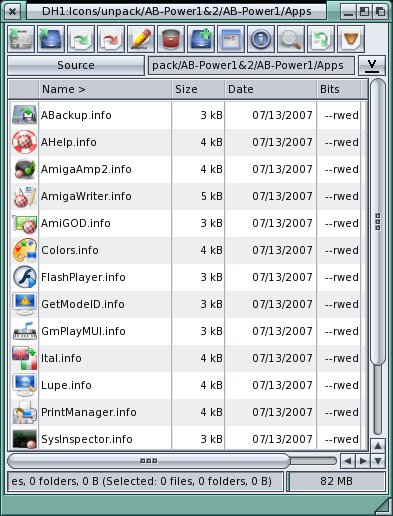The height and width of the screenshot is (516, 393).
Task: Click the scroll left arrow
Action: (x=348, y=461)
